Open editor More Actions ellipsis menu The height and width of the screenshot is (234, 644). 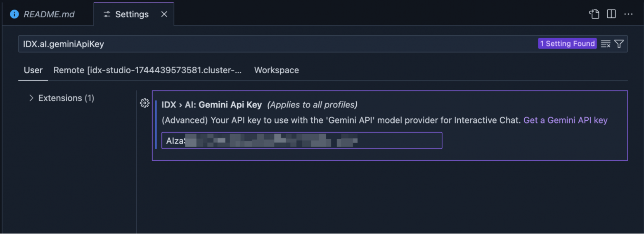pyautogui.click(x=628, y=14)
